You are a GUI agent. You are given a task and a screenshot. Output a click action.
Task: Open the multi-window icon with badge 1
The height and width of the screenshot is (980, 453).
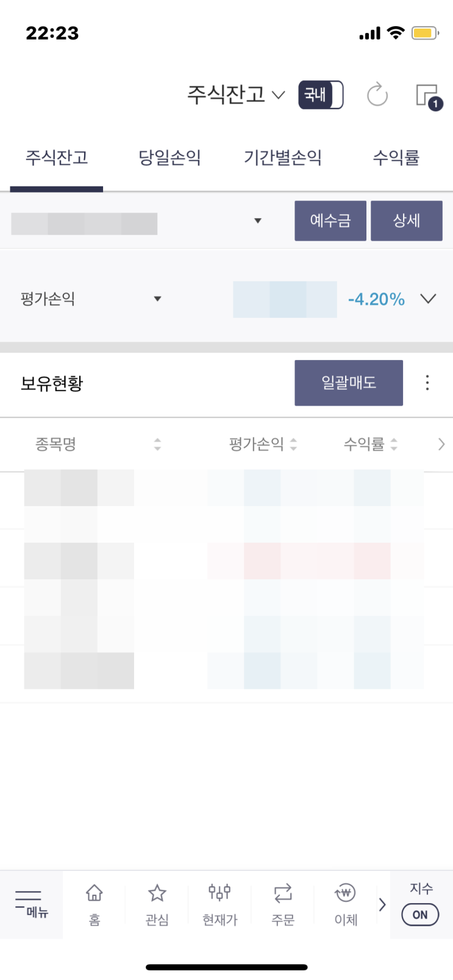[x=427, y=96]
